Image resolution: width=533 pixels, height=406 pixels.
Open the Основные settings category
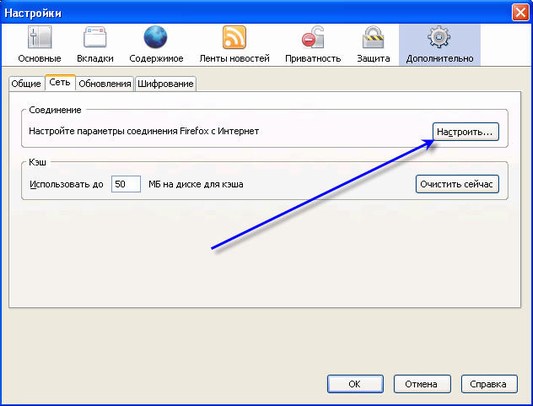(x=39, y=45)
